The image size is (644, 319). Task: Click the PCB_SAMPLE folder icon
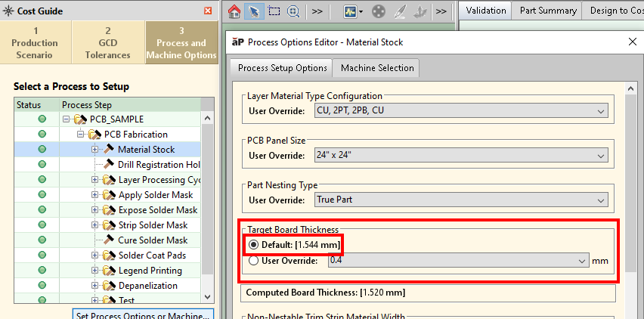[81, 119]
